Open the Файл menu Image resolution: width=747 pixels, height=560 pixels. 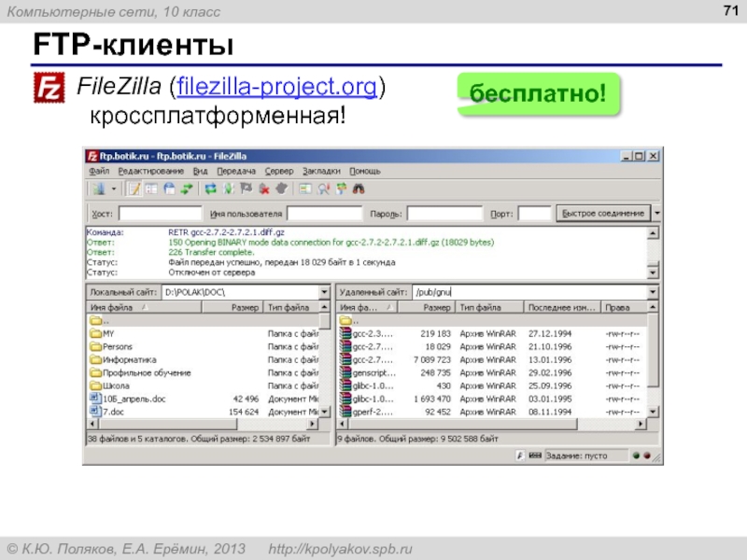pyautogui.click(x=99, y=171)
